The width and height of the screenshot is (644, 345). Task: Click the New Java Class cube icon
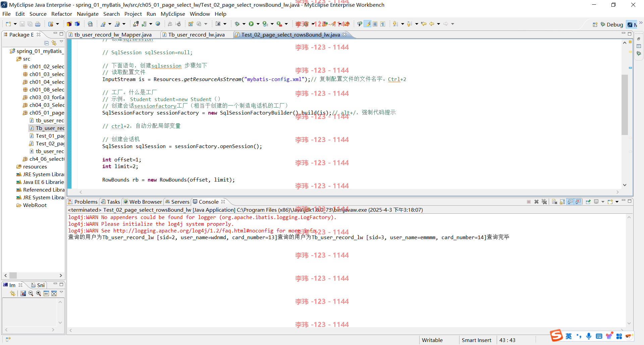click(x=77, y=24)
